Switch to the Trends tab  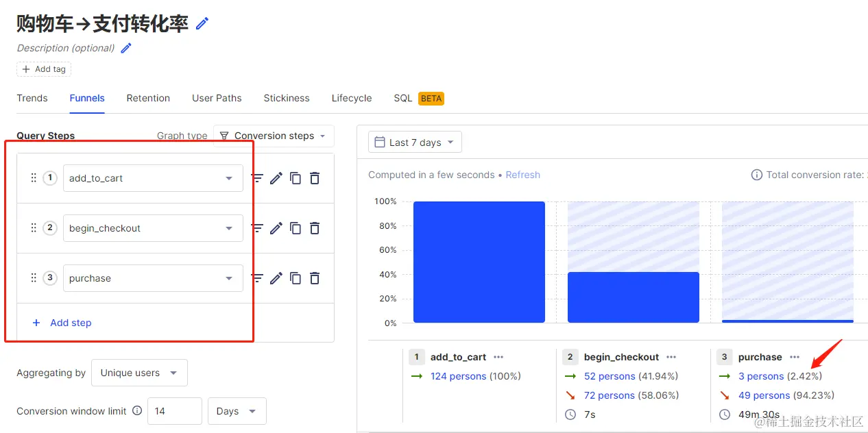[x=32, y=98]
